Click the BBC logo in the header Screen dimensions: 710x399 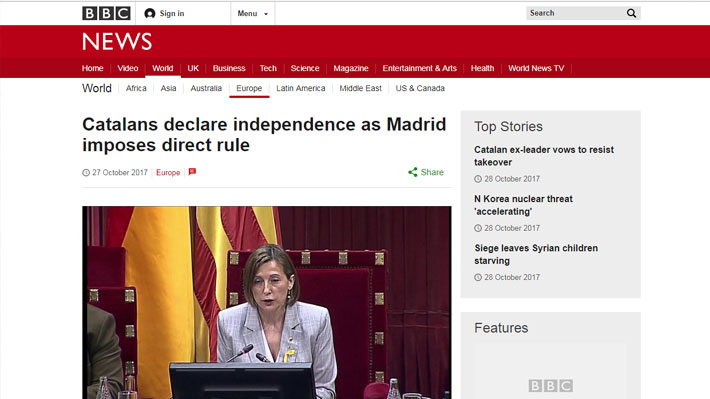pyautogui.click(x=106, y=13)
